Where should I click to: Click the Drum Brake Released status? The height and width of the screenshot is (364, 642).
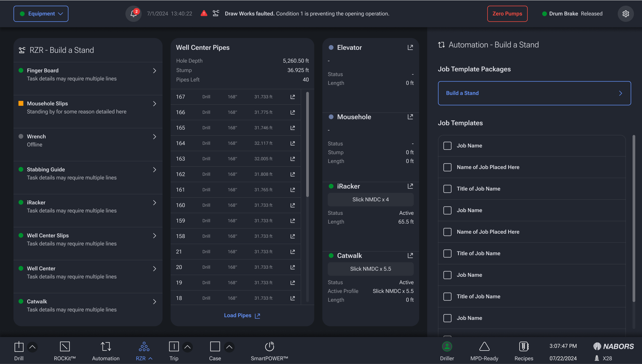tap(572, 14)
